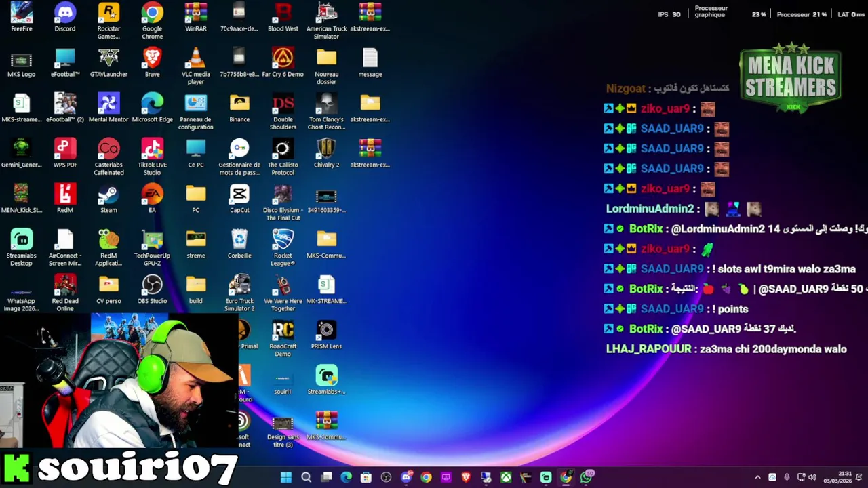Select Disco Elysium The Final Cut icon
Image resolution: width=868 pixels, height=488 pixels.
283,202
